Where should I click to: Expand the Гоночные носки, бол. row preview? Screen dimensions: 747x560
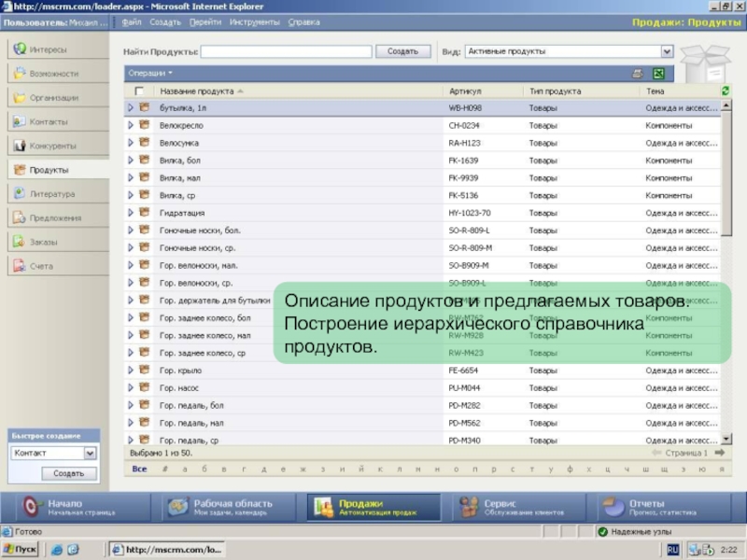point(131,231)
